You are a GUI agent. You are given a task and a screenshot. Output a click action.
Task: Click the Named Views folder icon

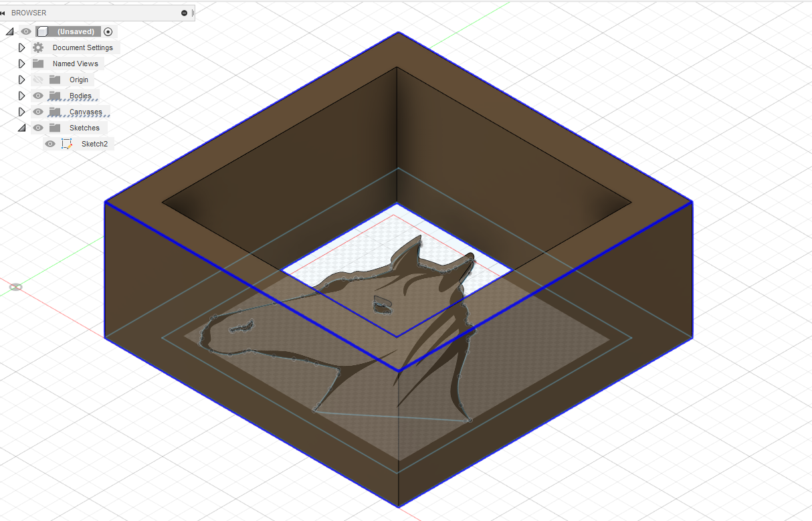pos(38,64)
